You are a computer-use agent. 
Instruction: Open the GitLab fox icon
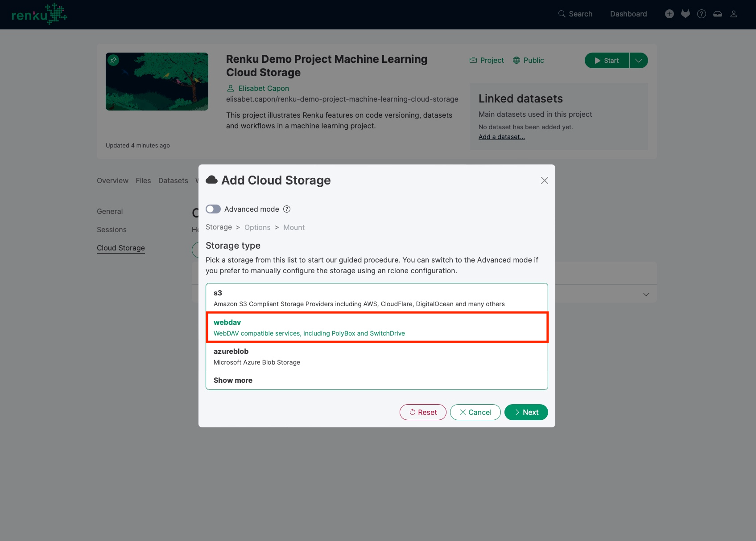tap(686, 14)
